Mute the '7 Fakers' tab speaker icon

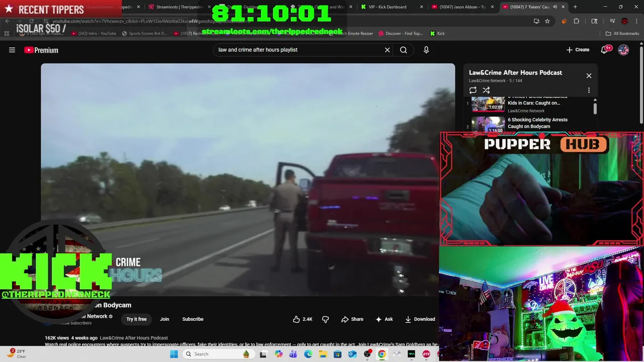[x=555, y=7]
